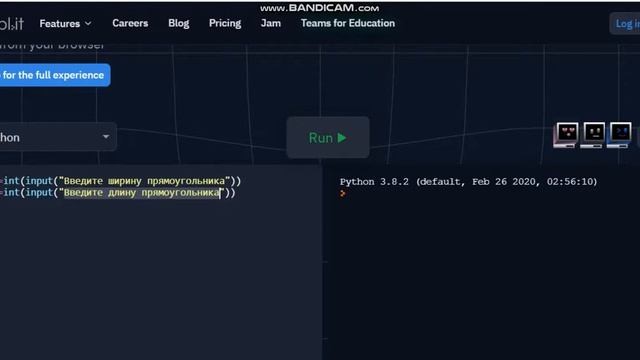640x360 pixels.
Task: Open the Pricing page
Action: (x=225, y=23)
